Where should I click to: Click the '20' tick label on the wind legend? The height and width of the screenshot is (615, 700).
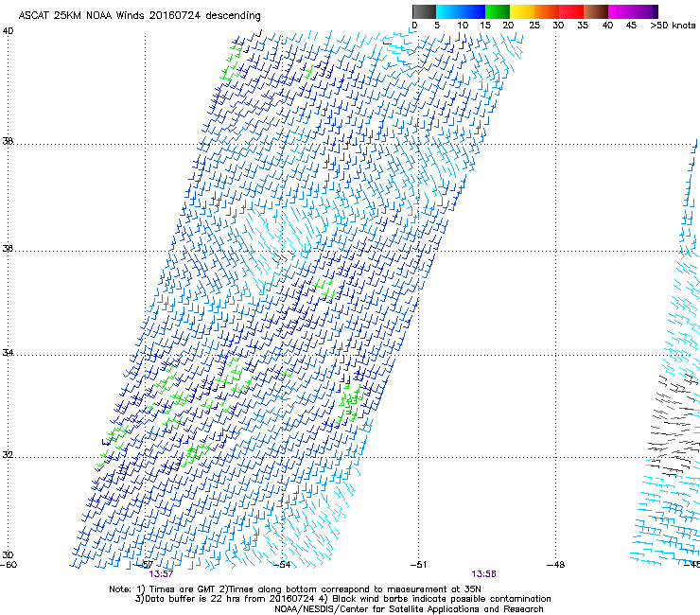(508, 26)
